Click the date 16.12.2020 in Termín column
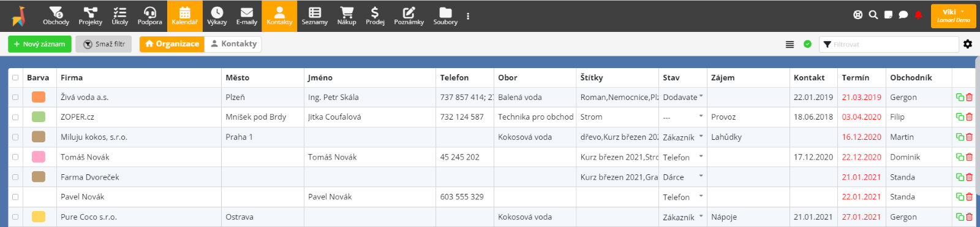This screenshot has width=980, height=227. click(861, 137)
